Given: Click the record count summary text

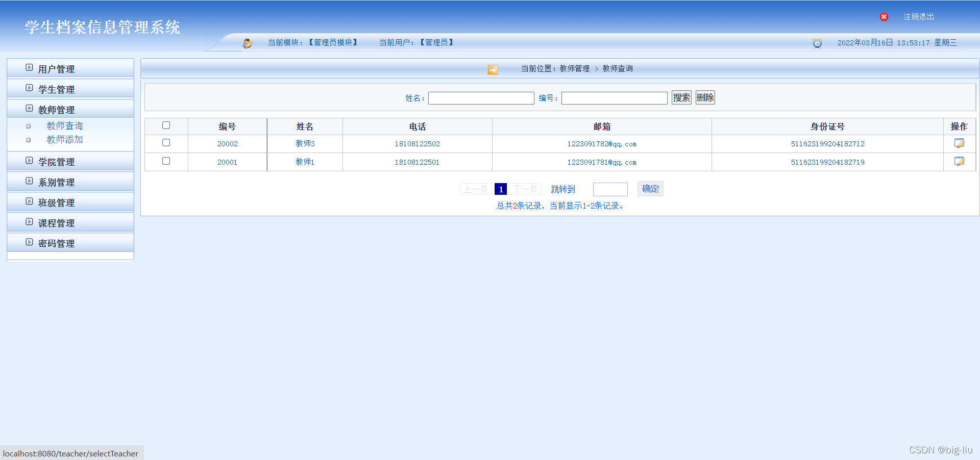Looking at the screenshot, I should click(560, 206).
